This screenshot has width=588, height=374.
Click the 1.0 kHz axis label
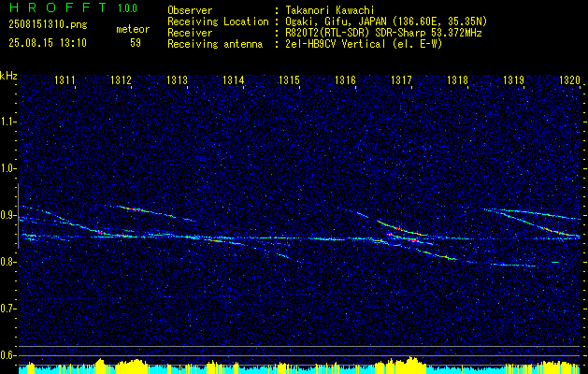pyautogui.click(x=7, y=168)
